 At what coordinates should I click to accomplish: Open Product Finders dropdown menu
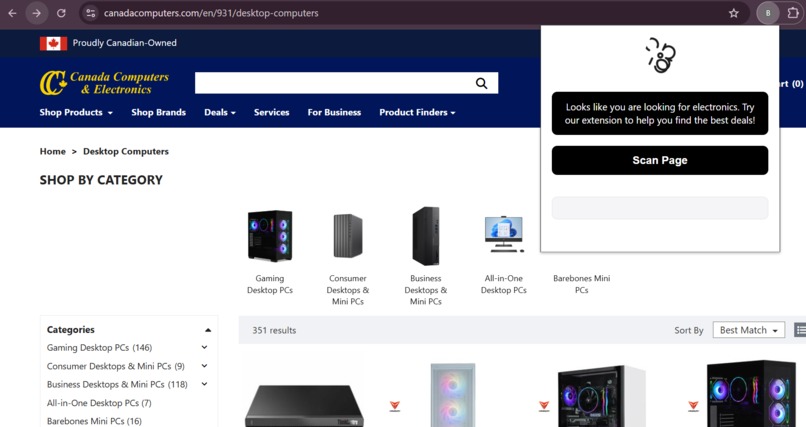417,112
